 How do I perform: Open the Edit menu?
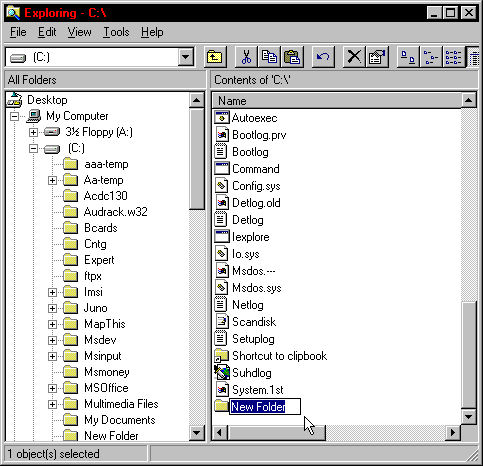47,32
